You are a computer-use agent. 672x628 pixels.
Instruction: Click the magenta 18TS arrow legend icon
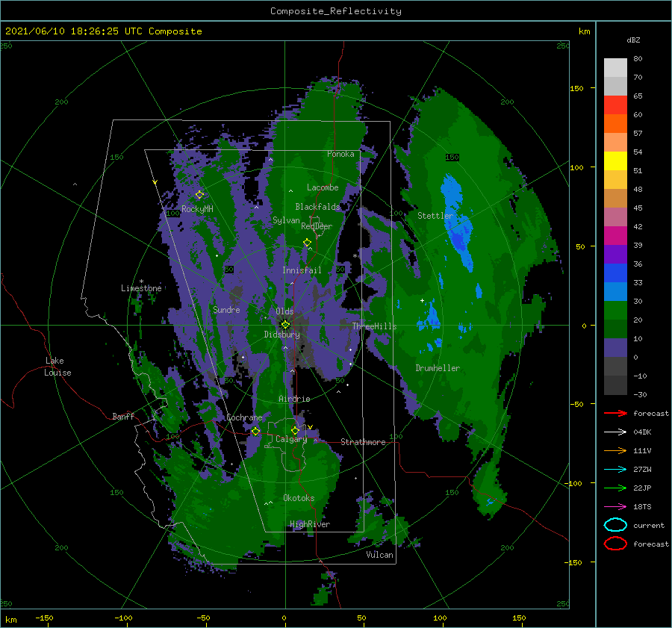point(615,507)
